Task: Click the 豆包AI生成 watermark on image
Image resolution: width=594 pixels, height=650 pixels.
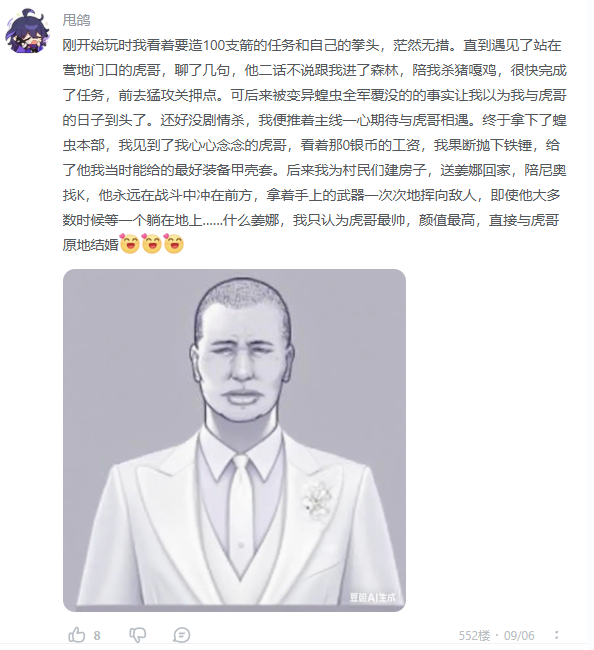Action: coord(372,597)
